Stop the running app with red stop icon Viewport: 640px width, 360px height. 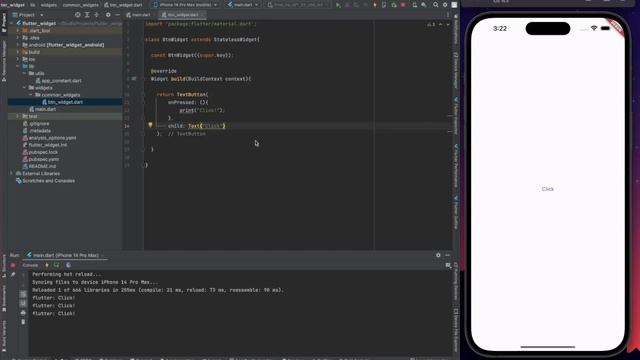[403, 5]
